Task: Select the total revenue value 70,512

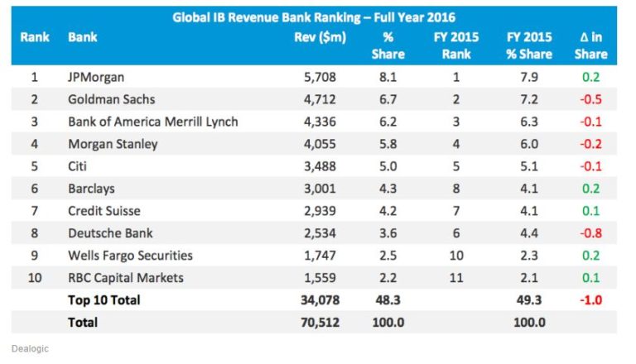Action: coord(319,321)
